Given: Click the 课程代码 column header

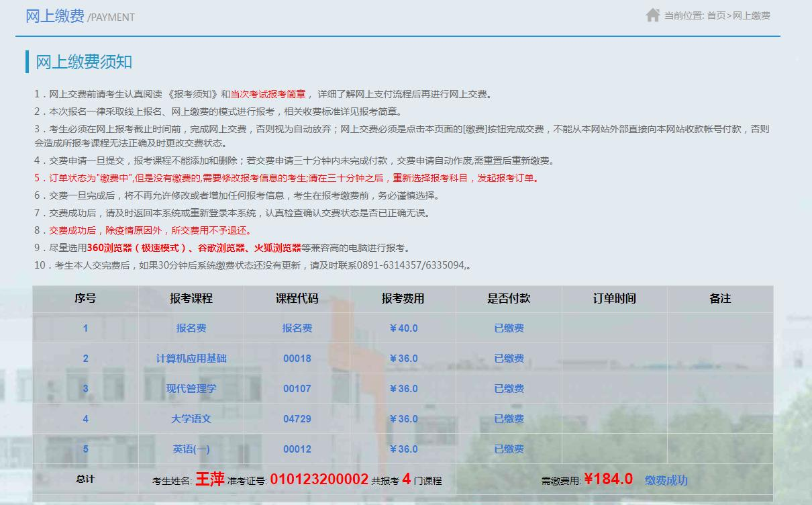Looking at the screenshot, I should [x=297, y=298].
